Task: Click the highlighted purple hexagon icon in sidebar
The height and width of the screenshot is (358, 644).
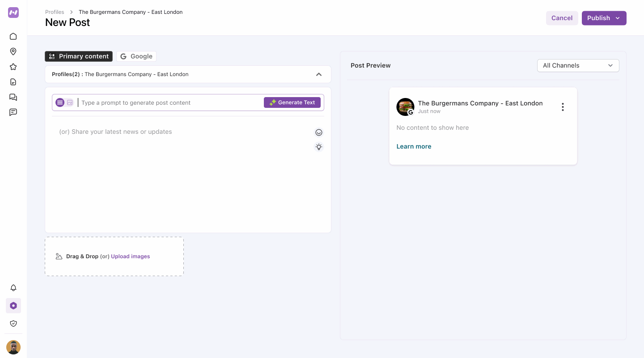Action: pyautogui.click(x=13, y=306)
